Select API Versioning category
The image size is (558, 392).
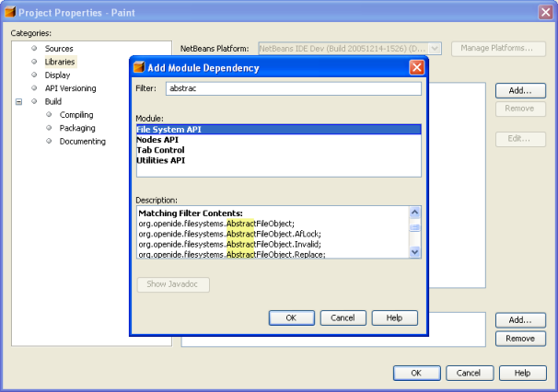pyautogui.click(x=71, y=88)
